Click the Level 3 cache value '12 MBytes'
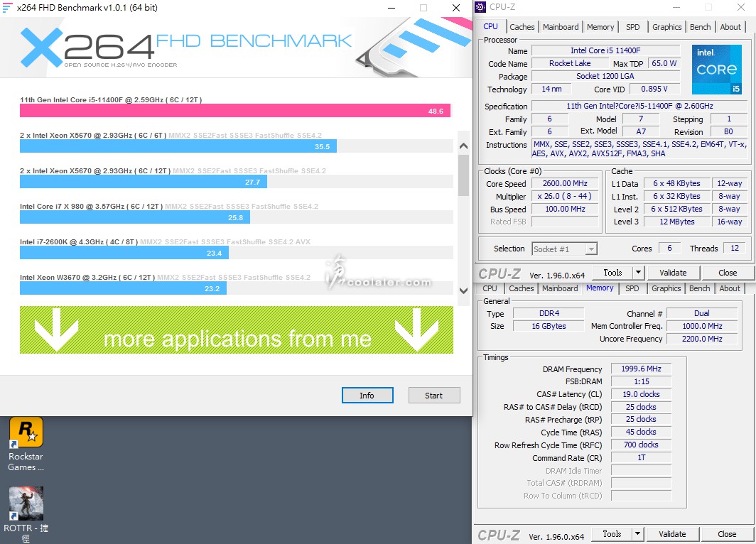Image resolution: width=756 pixels, height=544 pixels. (677, 222)
